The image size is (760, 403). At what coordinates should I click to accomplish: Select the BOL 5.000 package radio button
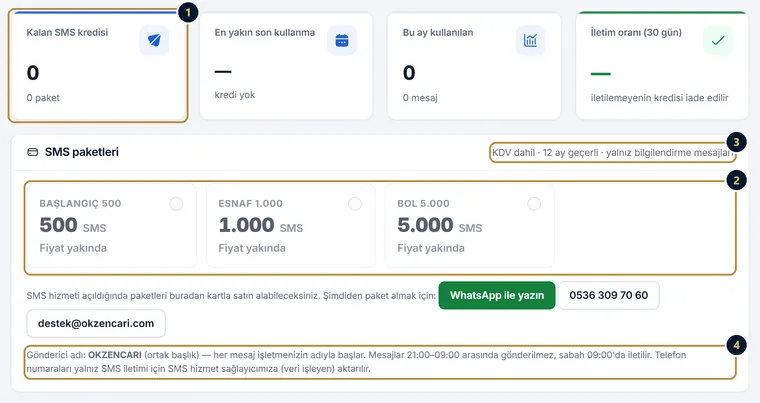[534, 204]
